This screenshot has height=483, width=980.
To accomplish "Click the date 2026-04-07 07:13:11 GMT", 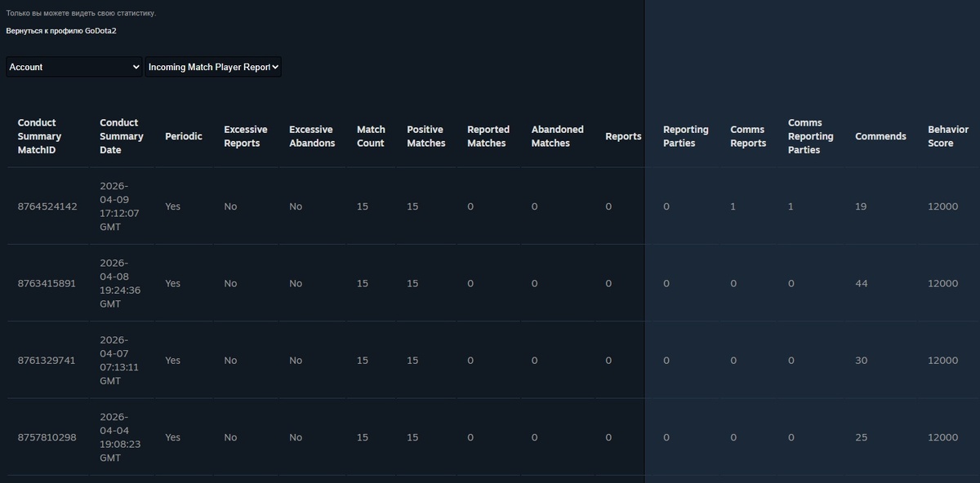I will coord(119,361).
